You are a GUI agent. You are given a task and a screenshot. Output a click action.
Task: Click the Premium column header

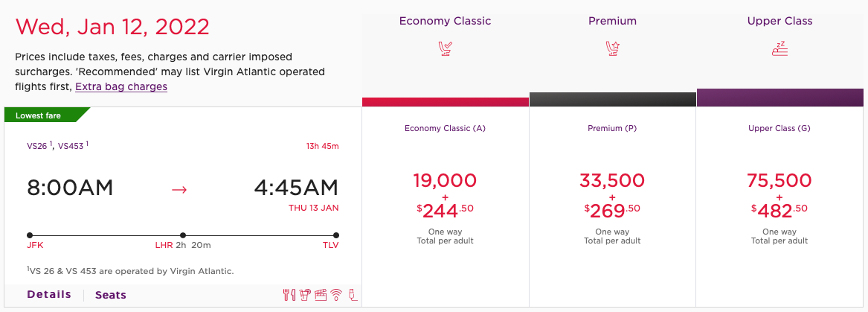point(612,21)
